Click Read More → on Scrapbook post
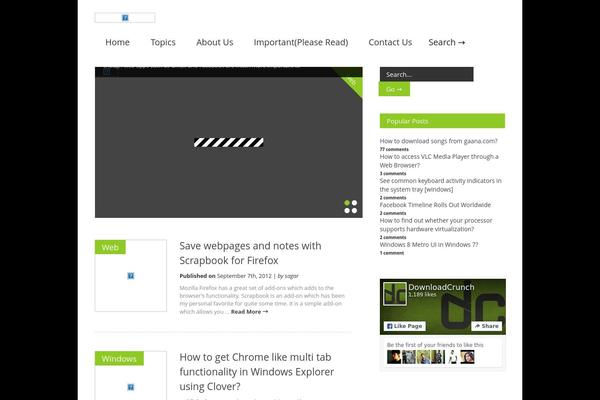 pos(249,312)
